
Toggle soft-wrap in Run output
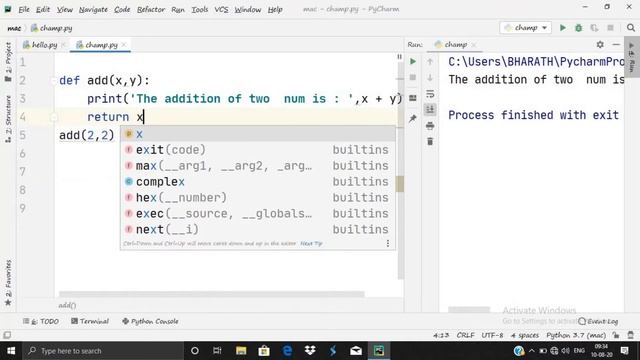(x=430, y=94)
